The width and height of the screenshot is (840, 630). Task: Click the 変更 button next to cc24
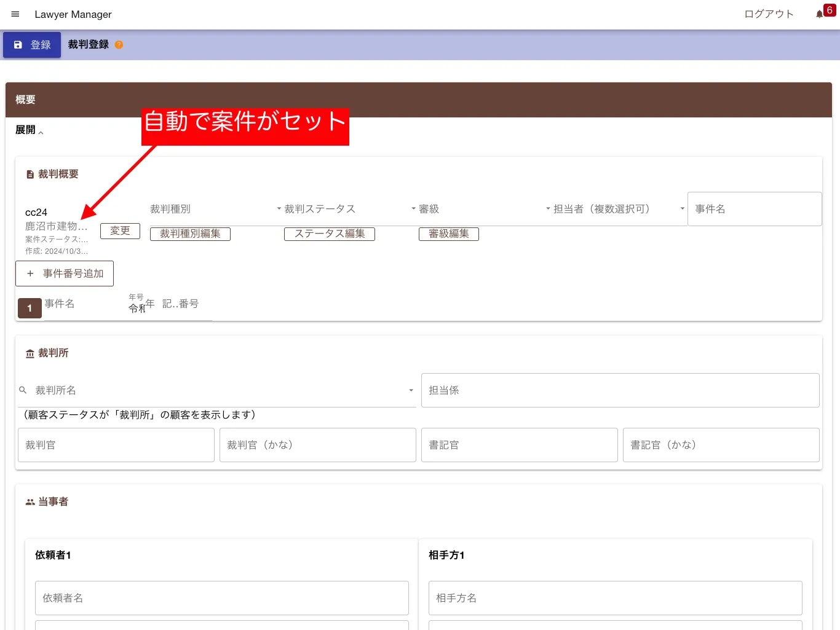[x=120, y=231]
